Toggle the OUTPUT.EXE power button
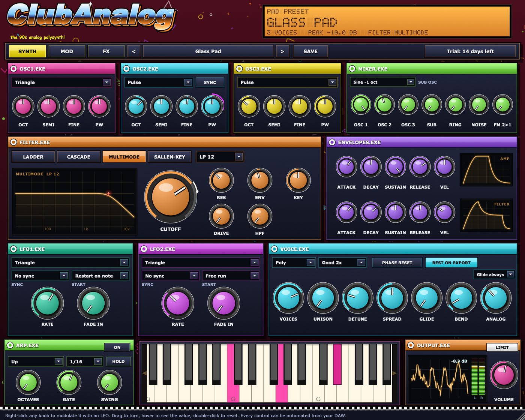This screenshot has width=525, height=420. pyautogui.click(x=411, y=345)
